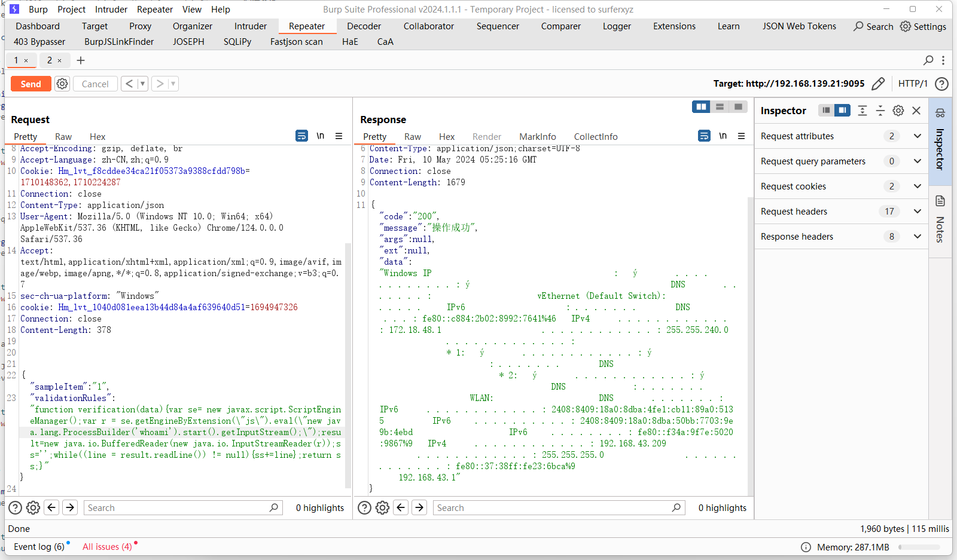
Task: View response in Hex tab
Action: [447, 137]
